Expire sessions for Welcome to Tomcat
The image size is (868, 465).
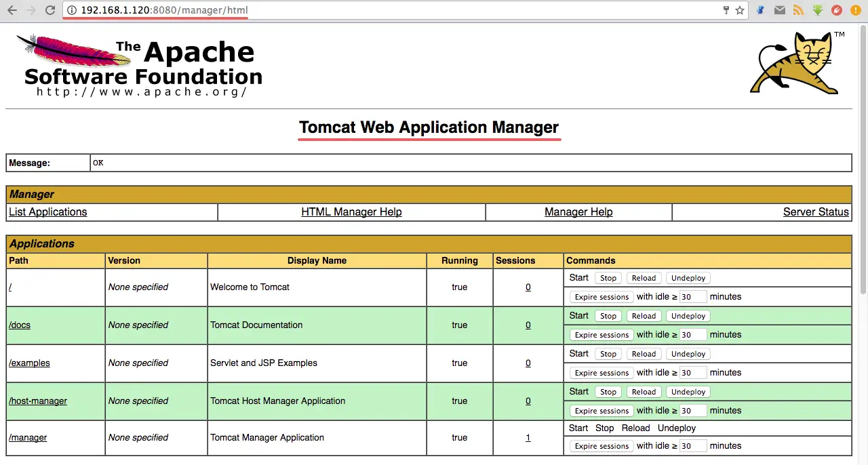(x=601, y=297)
